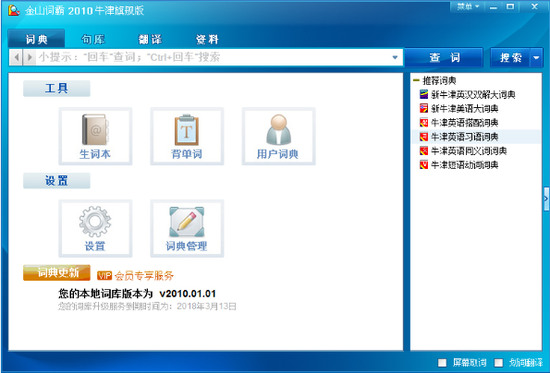Viewport: 550px width, 373px height.
Task: Open the 生词本 vocabulary notebook tool
Action: point(95,136)
